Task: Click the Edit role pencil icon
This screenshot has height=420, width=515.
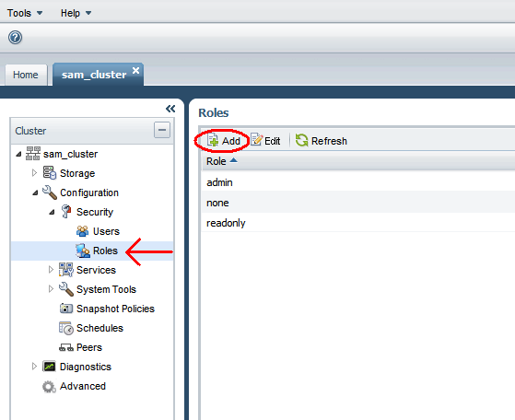Action: 257,140
